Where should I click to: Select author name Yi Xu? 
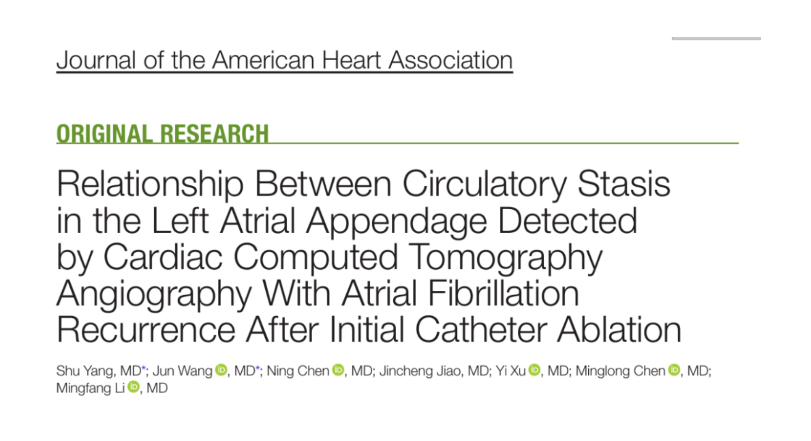click(x=510, y=371)
